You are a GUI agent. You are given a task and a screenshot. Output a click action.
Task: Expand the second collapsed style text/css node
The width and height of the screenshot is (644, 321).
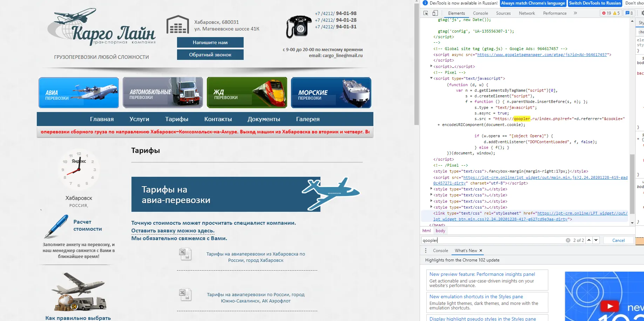(x=431, y=195)
